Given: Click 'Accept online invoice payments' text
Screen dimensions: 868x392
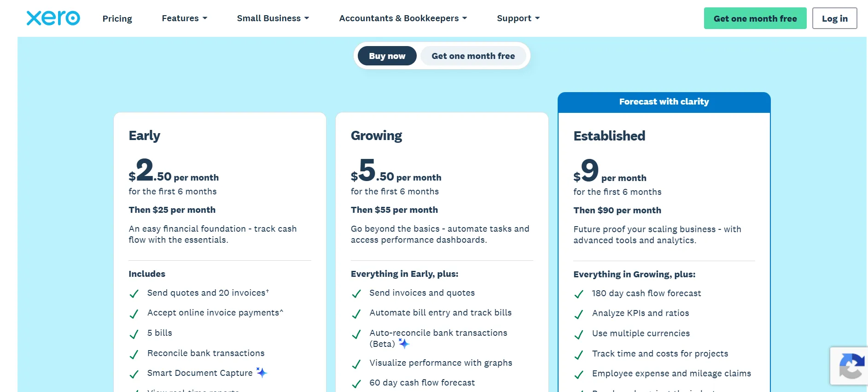Looking at the screenshot, I should pos(215,312).
